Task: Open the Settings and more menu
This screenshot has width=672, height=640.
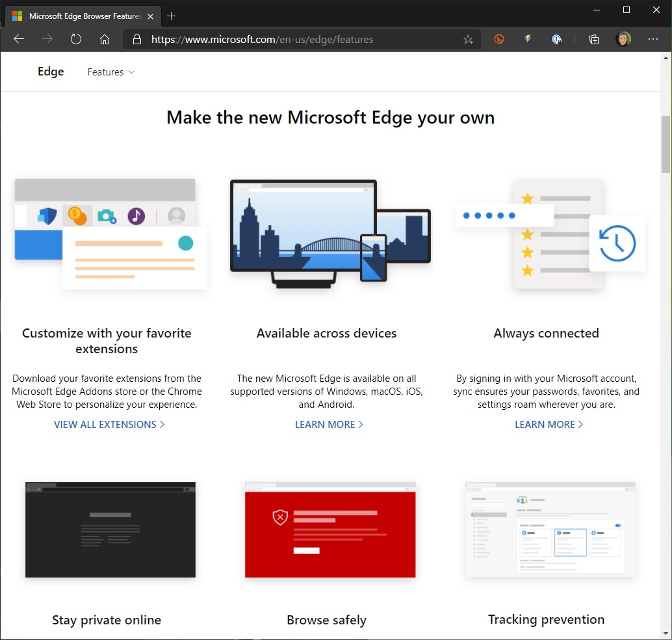Action: coord(653,39)
